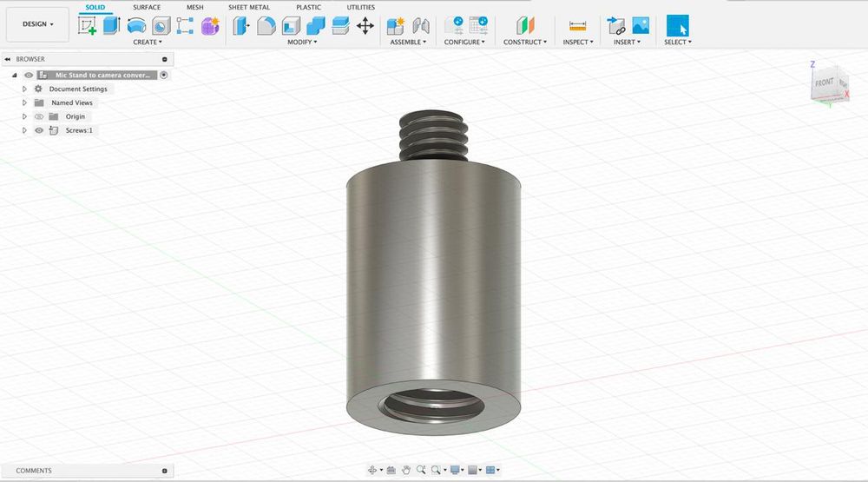
Task: Select the Pan hand tool
Action: tap(405, 470)
